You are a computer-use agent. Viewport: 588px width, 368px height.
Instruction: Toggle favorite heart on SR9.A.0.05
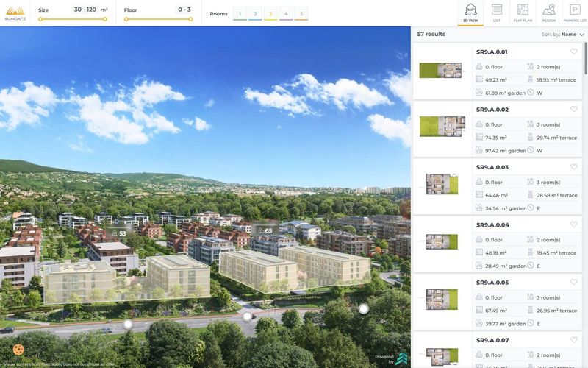pyautogui.click(x=574, y=282)
